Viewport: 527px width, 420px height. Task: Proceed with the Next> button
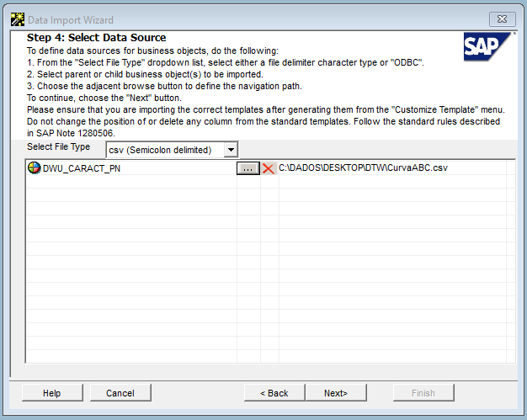tap(336, 393)
